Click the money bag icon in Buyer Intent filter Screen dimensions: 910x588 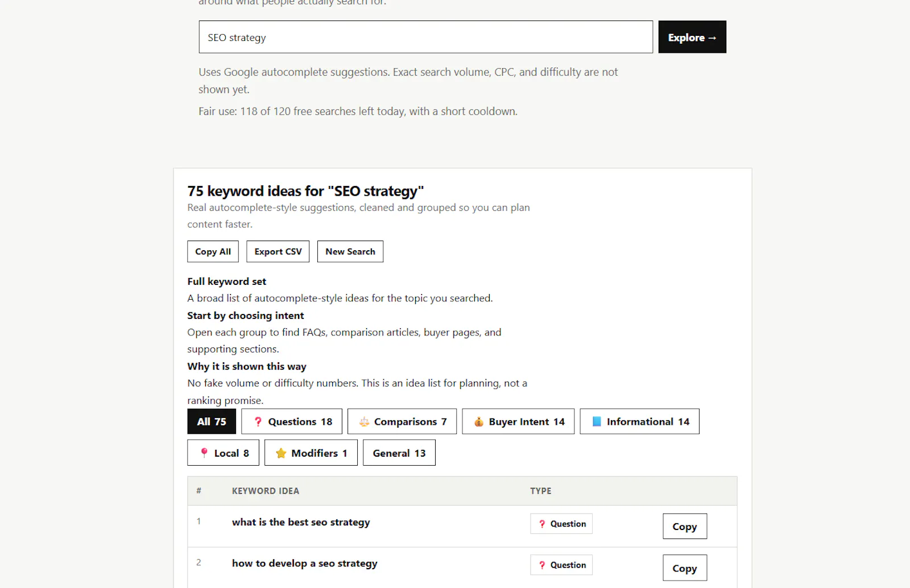click(479, 421)
